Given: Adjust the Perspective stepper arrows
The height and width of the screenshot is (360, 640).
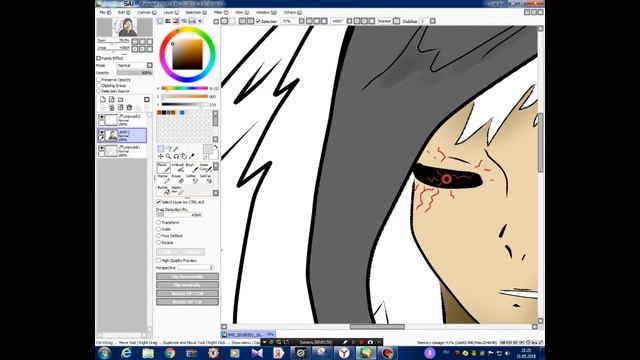Looking at the screenshot, I should [x=211, y=268].
